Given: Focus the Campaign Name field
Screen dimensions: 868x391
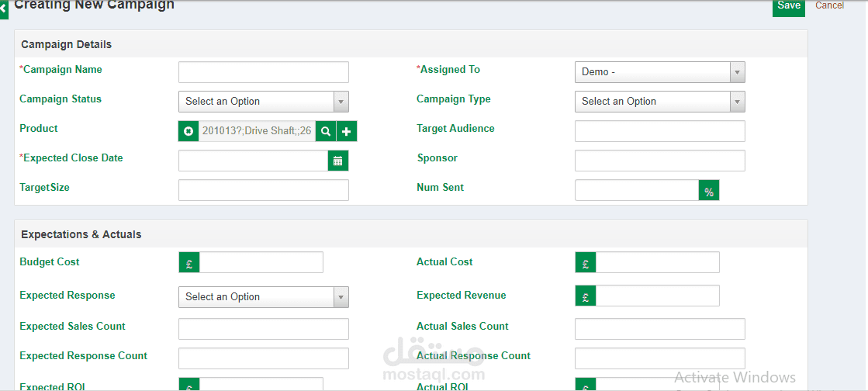Looking at the screenshot, I should tap(264, 72).
